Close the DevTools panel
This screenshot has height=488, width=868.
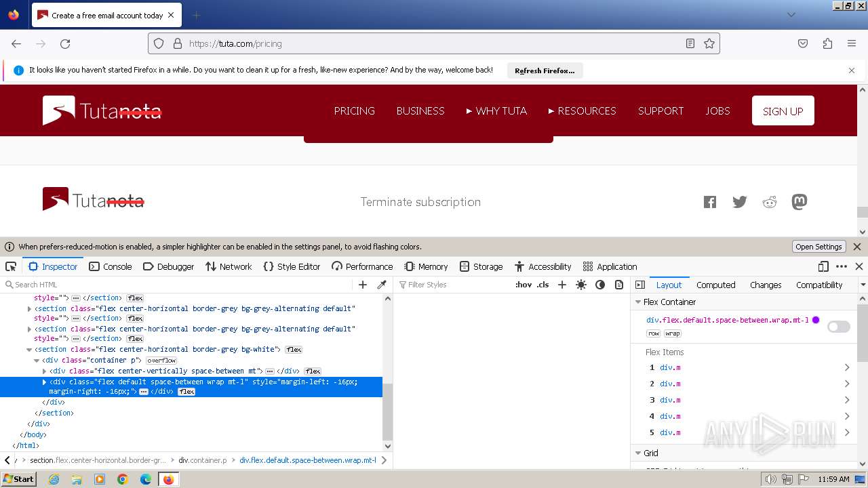(x=859, y=266)
